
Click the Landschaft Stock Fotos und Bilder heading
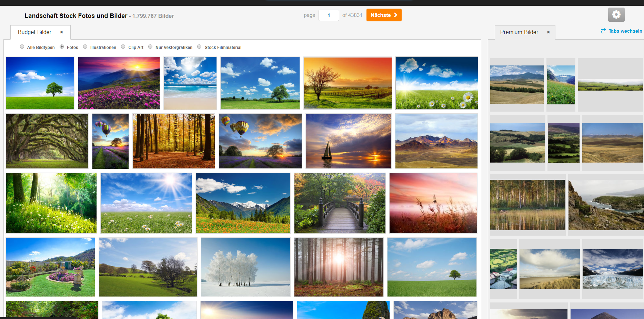click(76, 16)
